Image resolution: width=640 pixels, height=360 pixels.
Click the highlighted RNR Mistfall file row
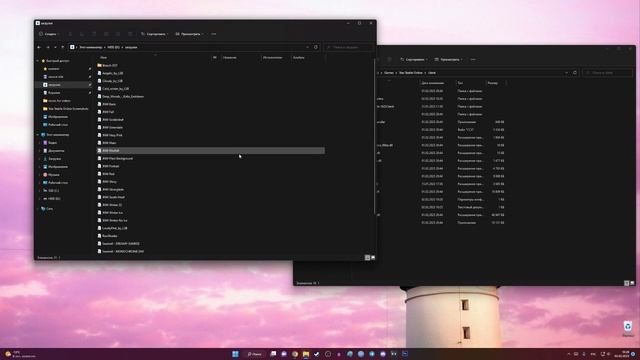211,151
